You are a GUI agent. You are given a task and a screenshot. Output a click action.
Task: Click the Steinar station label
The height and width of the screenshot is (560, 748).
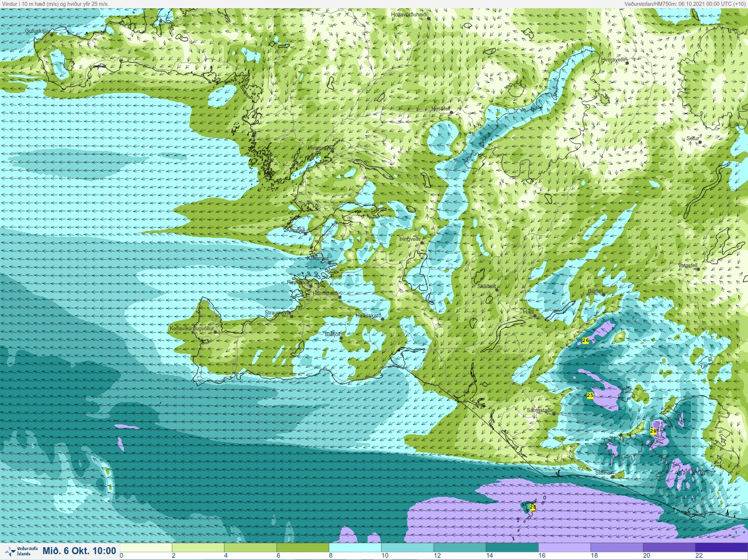[604, 472]
